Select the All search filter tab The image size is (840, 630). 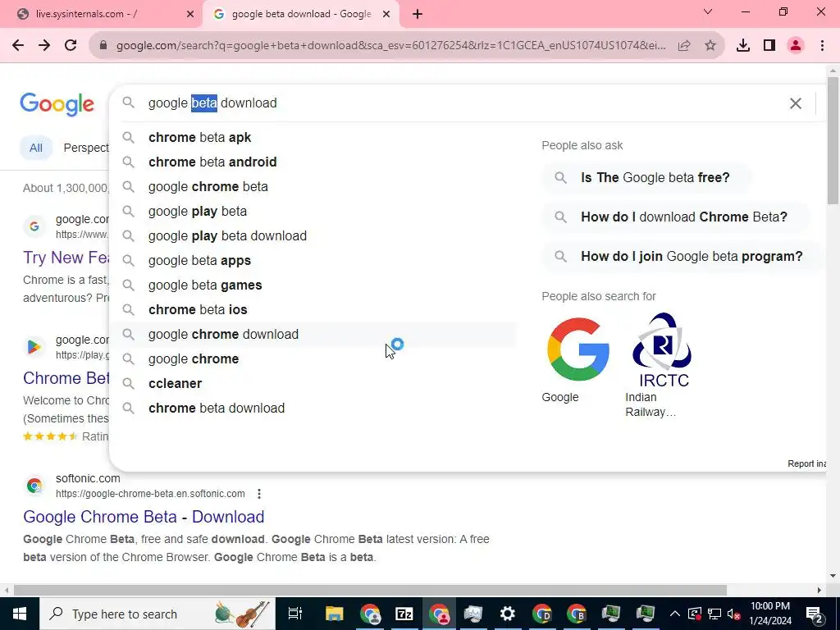[x=36, y=148]
